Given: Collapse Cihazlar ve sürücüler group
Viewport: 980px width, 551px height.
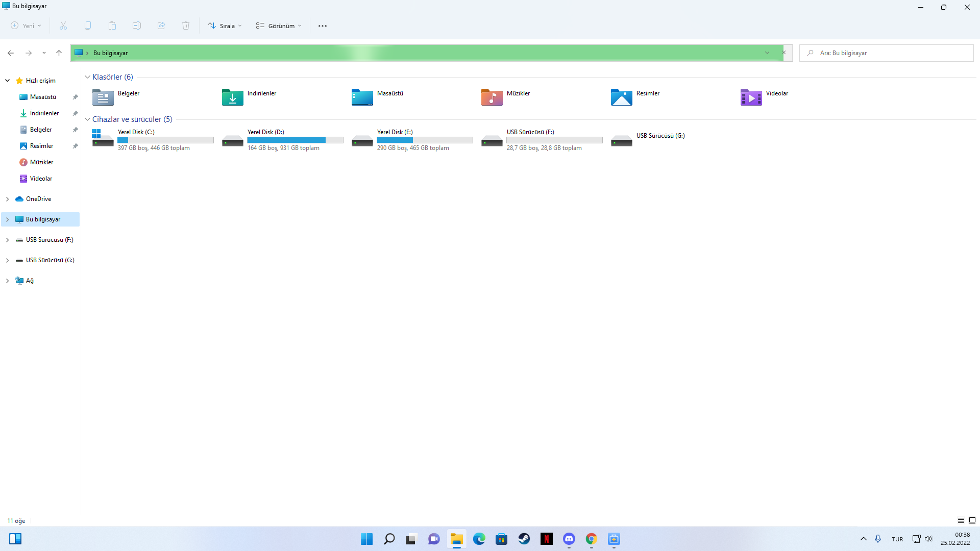Looking at the screenshot, I should click(87, 119).
